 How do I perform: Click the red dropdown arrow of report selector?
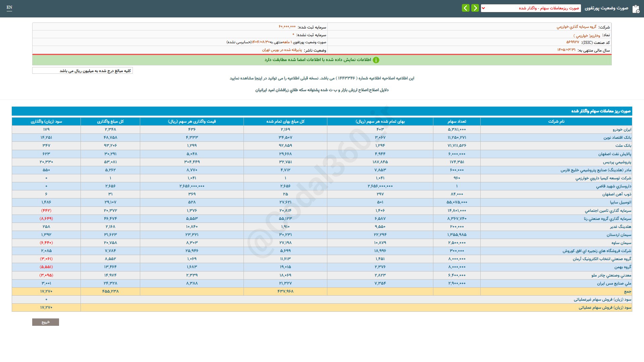483,8
